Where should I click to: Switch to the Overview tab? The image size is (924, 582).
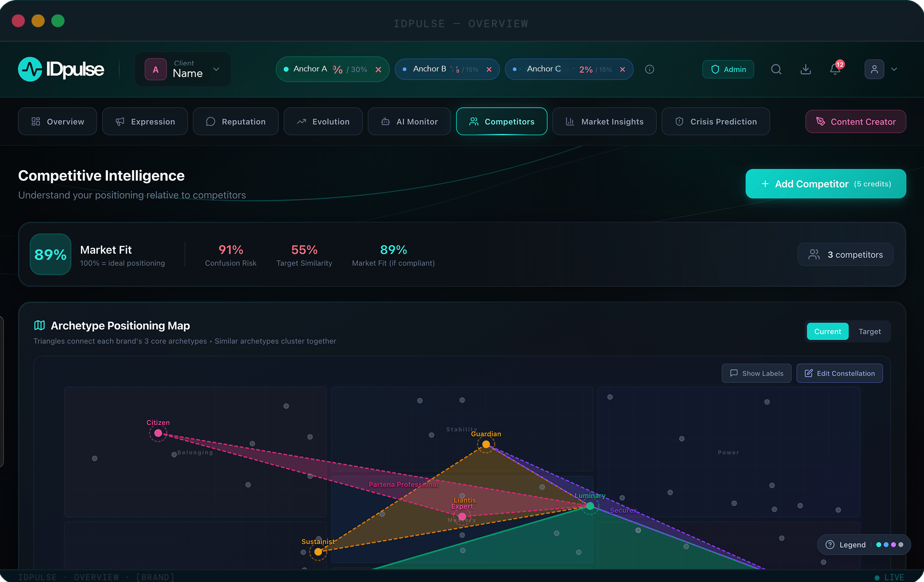coord(57,121)
